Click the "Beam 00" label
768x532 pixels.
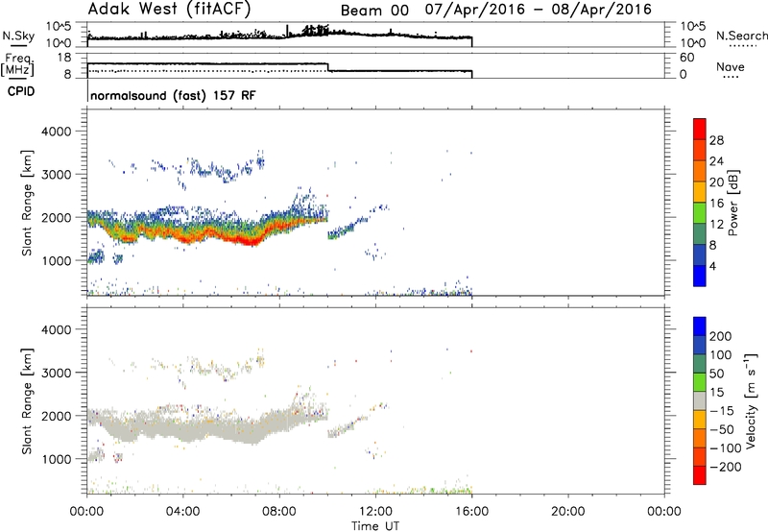pyautogui.click(x=374, y=11)
